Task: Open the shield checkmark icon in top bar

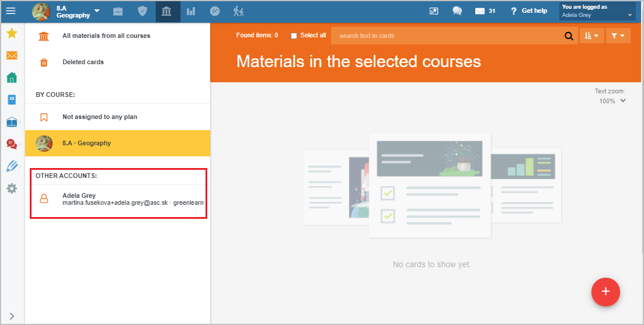Action: [142, 12]
